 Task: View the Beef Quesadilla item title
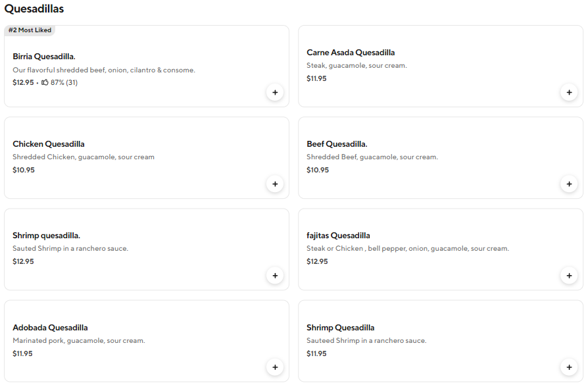pos(337,144)
